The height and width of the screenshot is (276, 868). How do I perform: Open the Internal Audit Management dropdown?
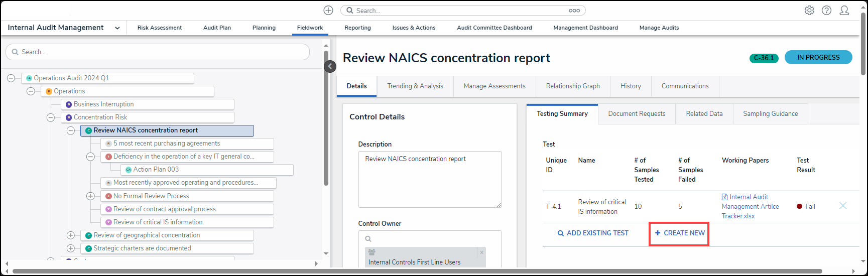point(117,28)
